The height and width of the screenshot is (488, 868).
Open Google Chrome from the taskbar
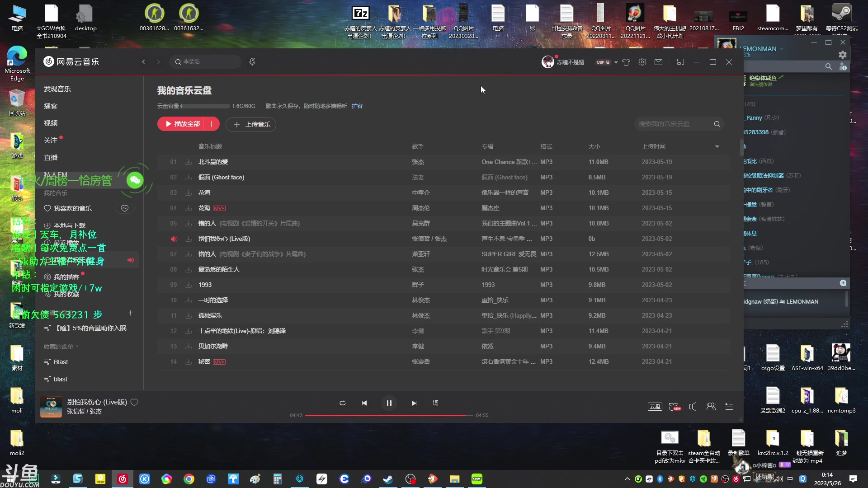(x=189, y=479)
